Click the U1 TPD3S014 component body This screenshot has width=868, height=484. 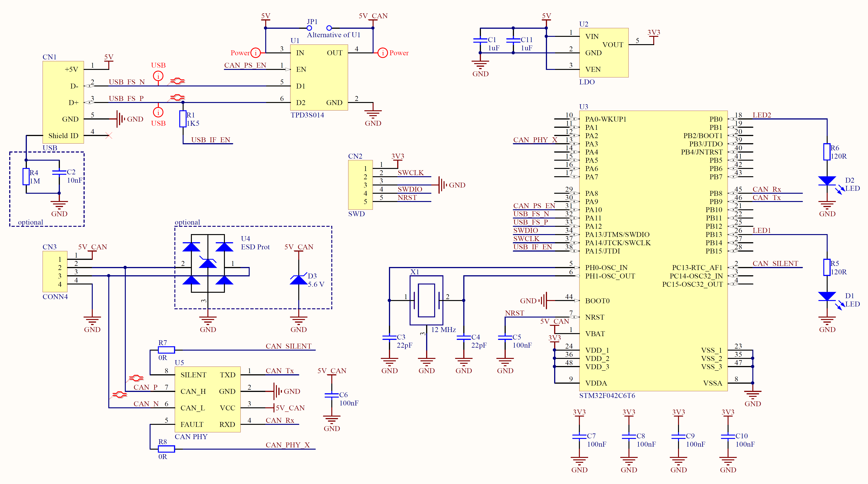(319, 78)
